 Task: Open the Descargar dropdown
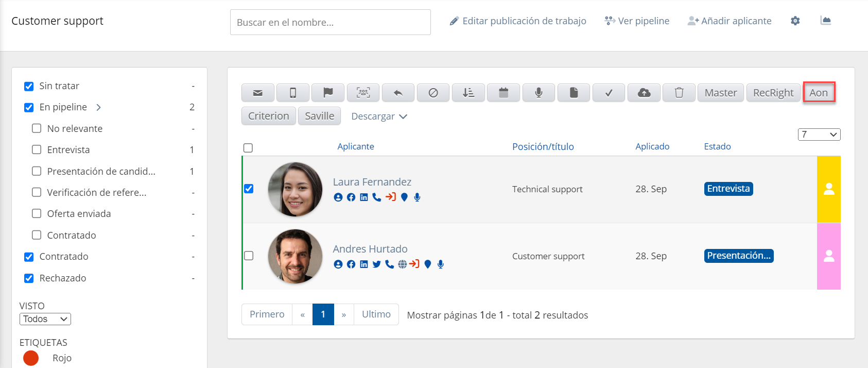click(x=379, y=116)
